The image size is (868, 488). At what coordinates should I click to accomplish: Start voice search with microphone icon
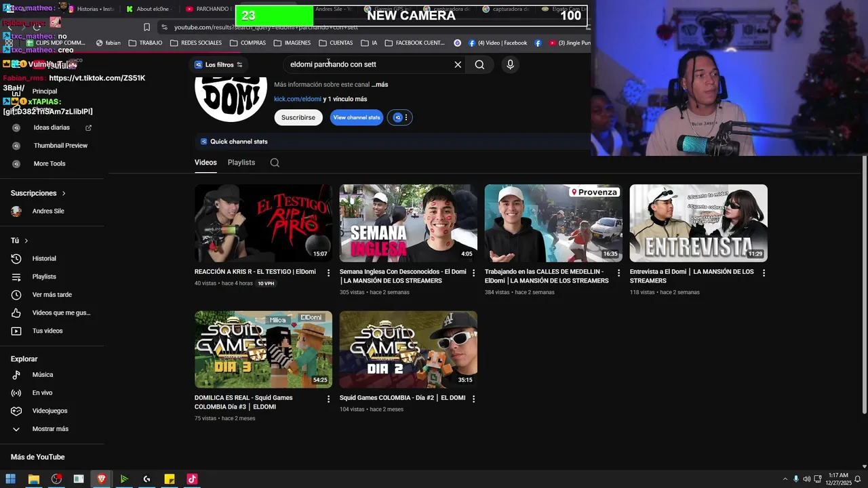point(510,64)
